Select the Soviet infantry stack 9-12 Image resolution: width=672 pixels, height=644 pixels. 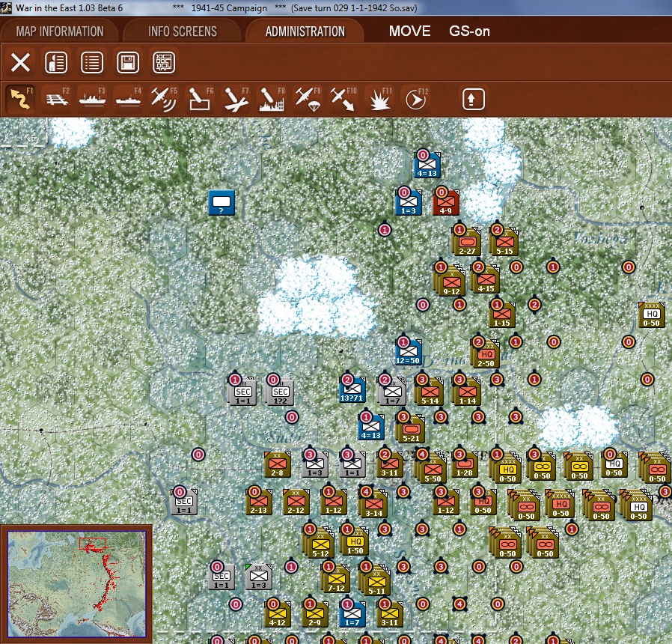coord(450,282)
